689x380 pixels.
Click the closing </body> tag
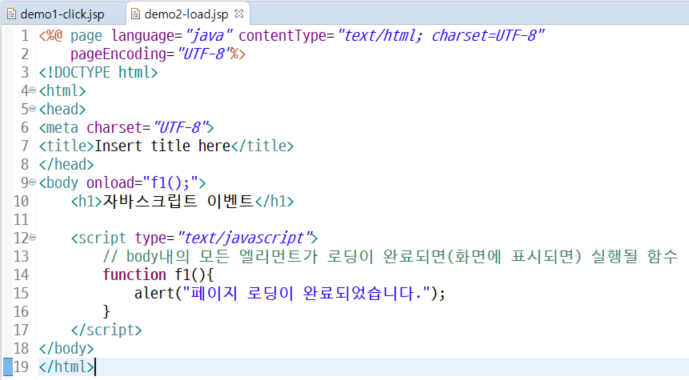click(x=66, y=348)
